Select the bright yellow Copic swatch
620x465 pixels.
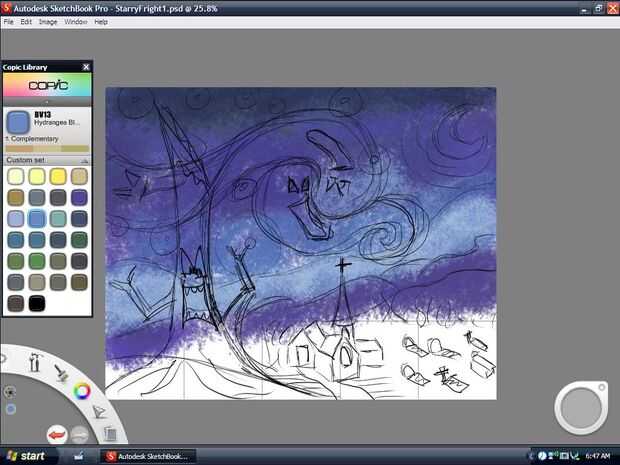(58, 176)
